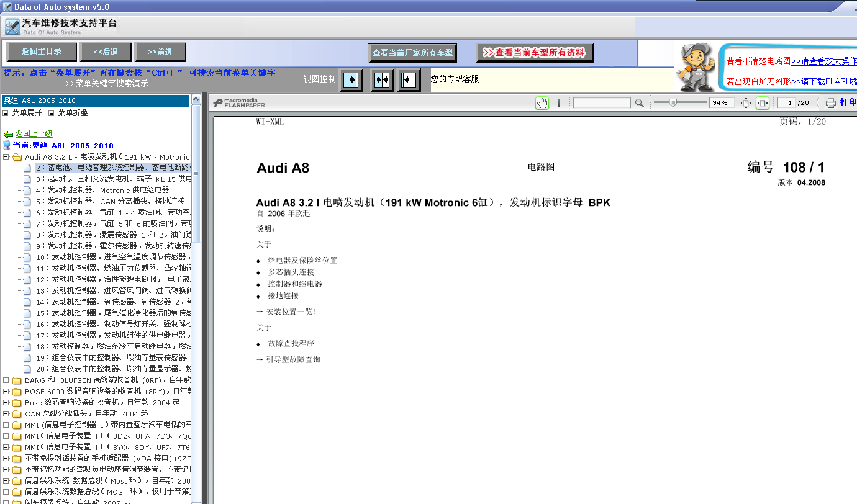Expand the MMI 带内置蓝牙汽车电话 node
The height and width of the screenshot is (504, 857).
pyautogui.click(x=6, y=425)
